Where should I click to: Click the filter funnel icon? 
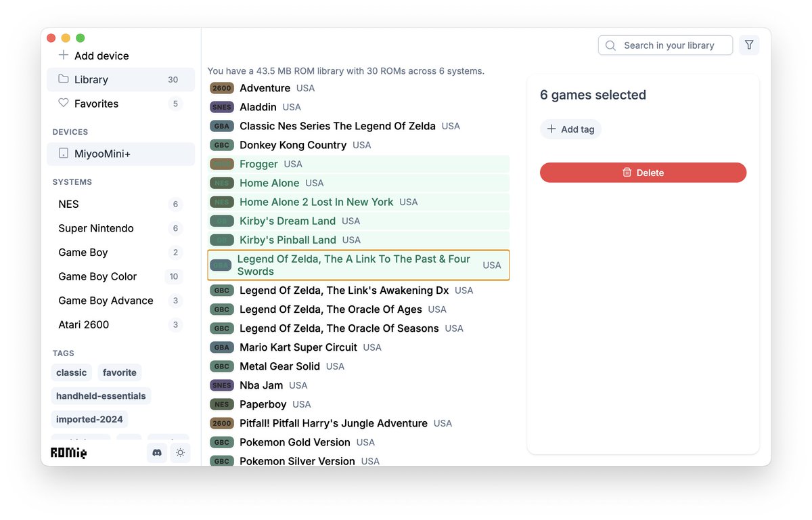point(749,45)
